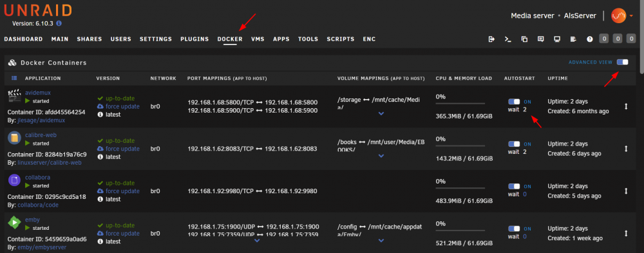The height and width of the screenshot is (253, 644).
Task: Go to the Dashboard tab
Action: click(23, 39)
